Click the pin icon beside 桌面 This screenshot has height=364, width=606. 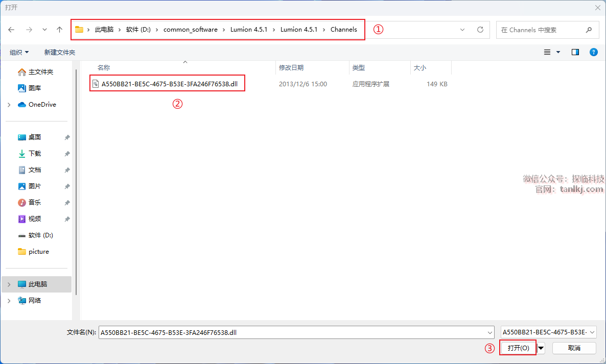(x=67, y=137)
